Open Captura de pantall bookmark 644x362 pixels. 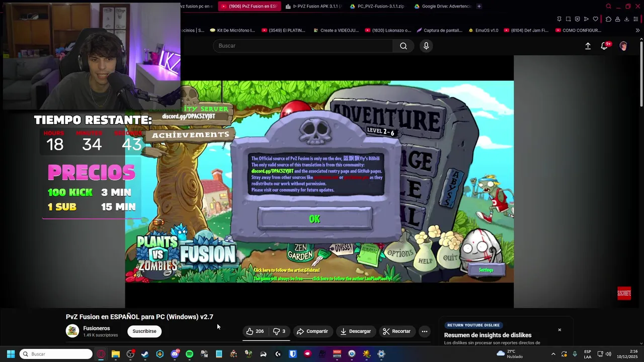(440, 30)
